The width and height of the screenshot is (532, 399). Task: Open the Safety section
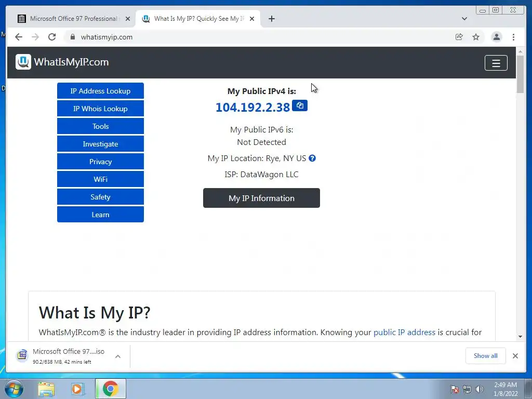point(100,197)
